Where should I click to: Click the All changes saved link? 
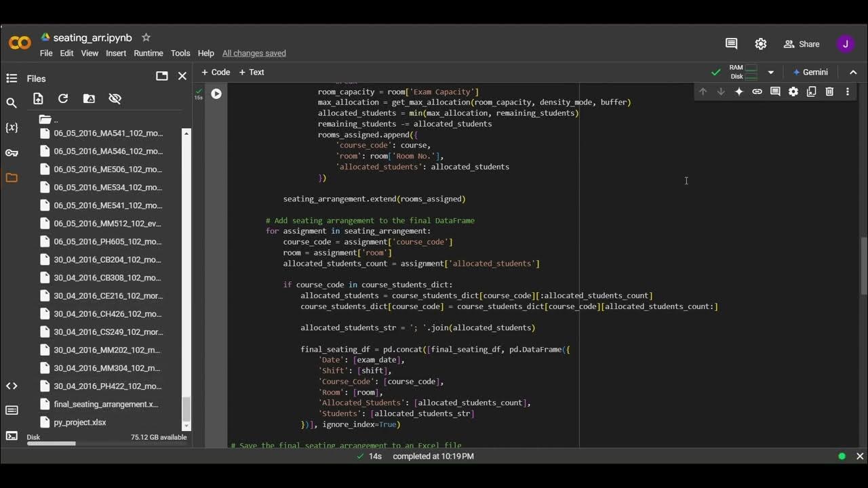[254, 53]
